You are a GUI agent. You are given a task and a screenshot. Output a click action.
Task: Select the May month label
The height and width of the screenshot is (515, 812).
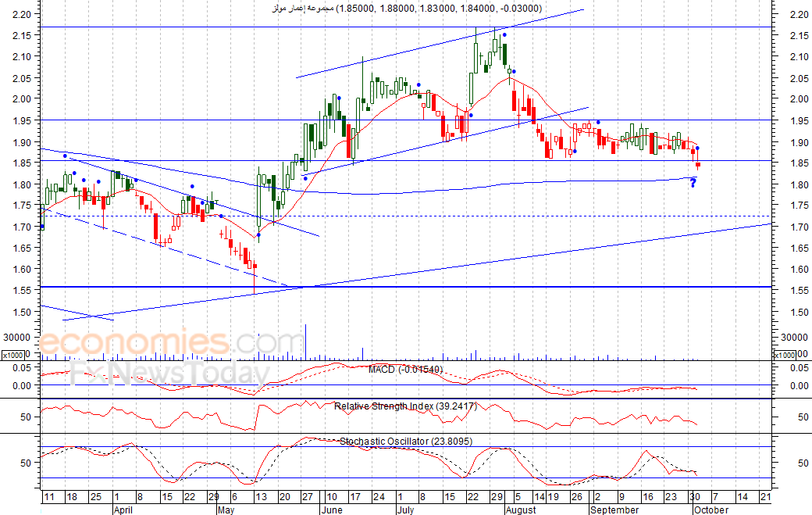226,510
